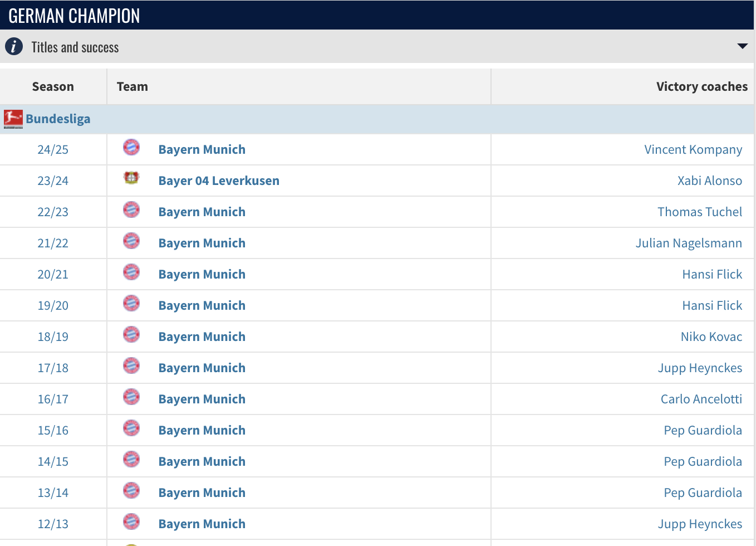This screenshot has height=546, width=756.
Task: Click the Bayern Munich crest in 21/22 row
Action: (131, 241)
